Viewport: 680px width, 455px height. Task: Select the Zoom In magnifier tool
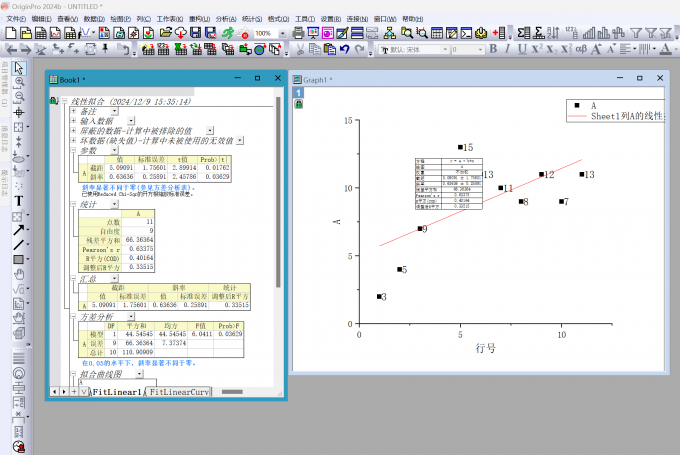coord(19,82)
